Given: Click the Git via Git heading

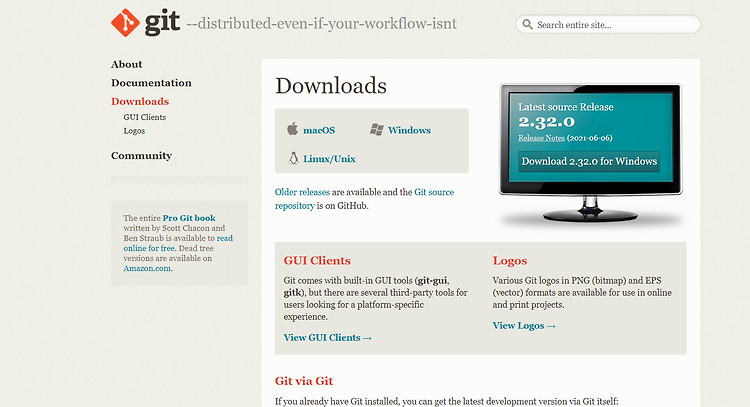Looking at the screenshot, I should click(x=304, y=381).
